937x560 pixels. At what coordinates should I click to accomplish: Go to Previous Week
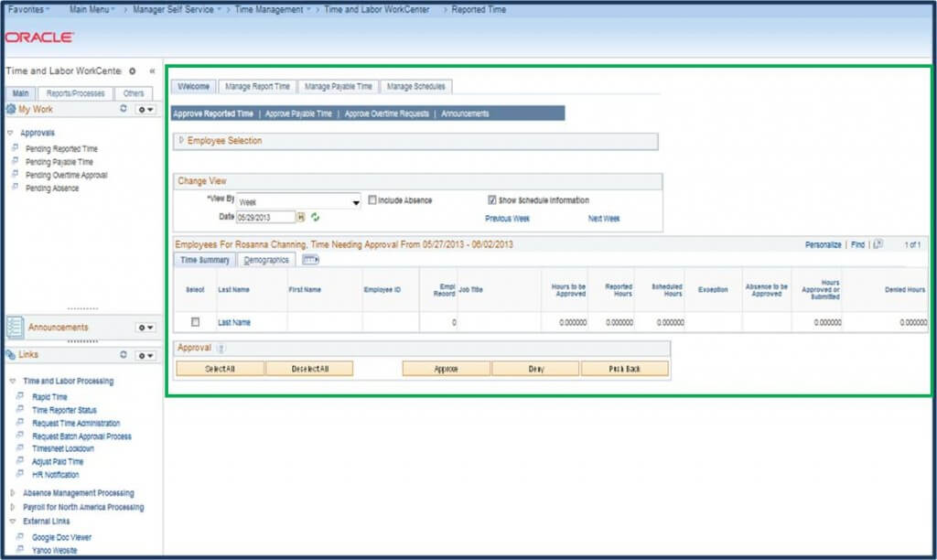click(507, 219)
